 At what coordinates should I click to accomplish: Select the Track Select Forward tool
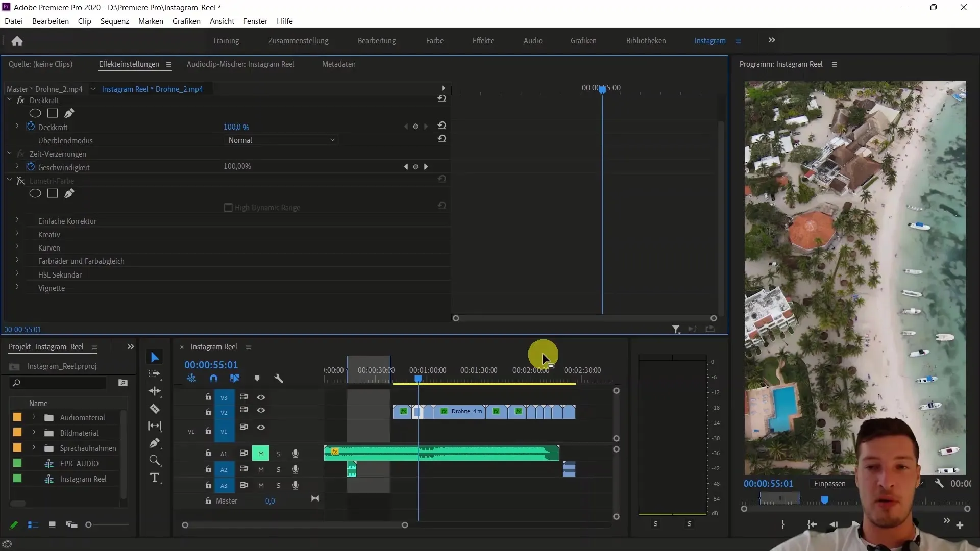[155, 374]
